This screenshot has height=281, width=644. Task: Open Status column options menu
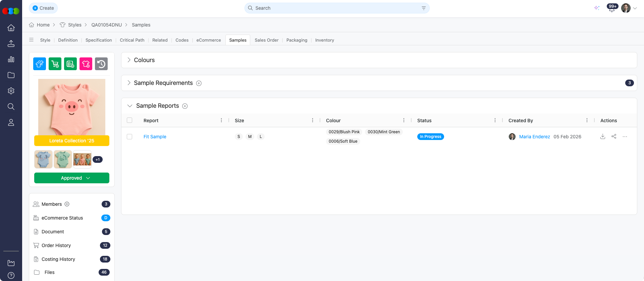[495, 121]
